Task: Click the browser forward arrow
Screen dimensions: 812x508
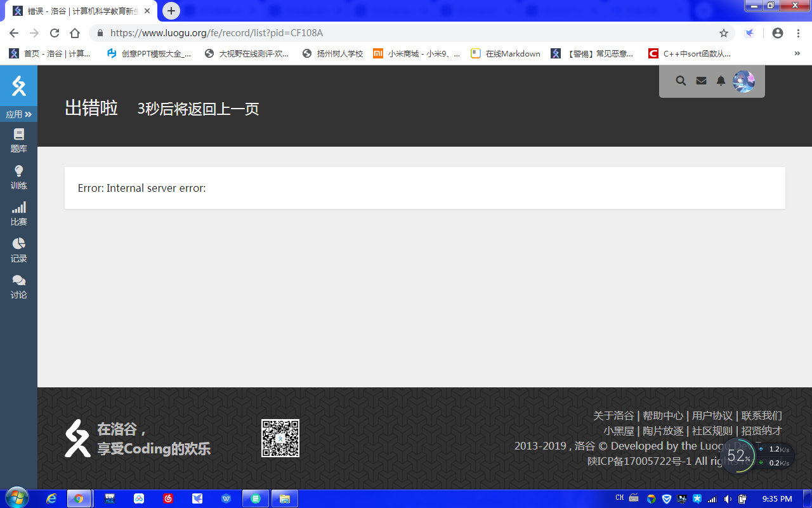Action: coord(34,33)
